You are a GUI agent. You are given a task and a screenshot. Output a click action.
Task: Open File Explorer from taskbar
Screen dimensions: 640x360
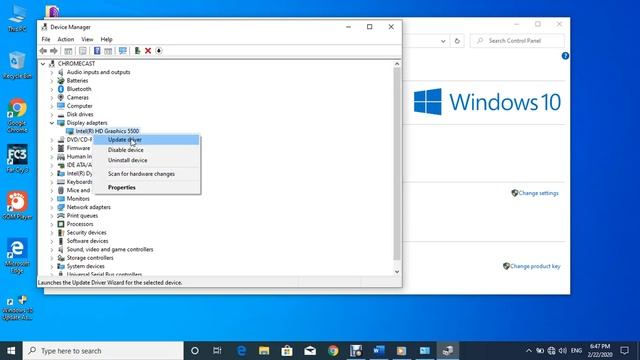[264, 351]
